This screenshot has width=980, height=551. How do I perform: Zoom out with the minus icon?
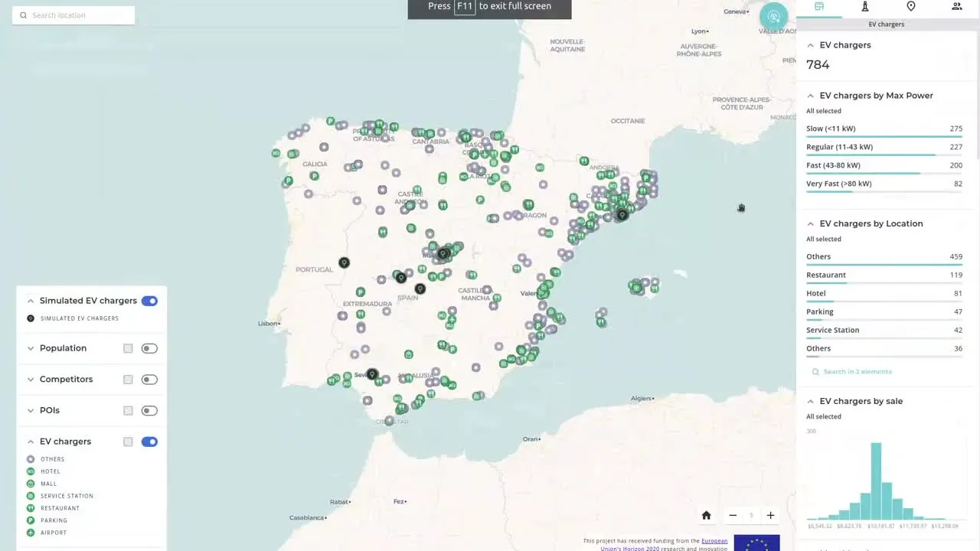(x=733, y=515)
